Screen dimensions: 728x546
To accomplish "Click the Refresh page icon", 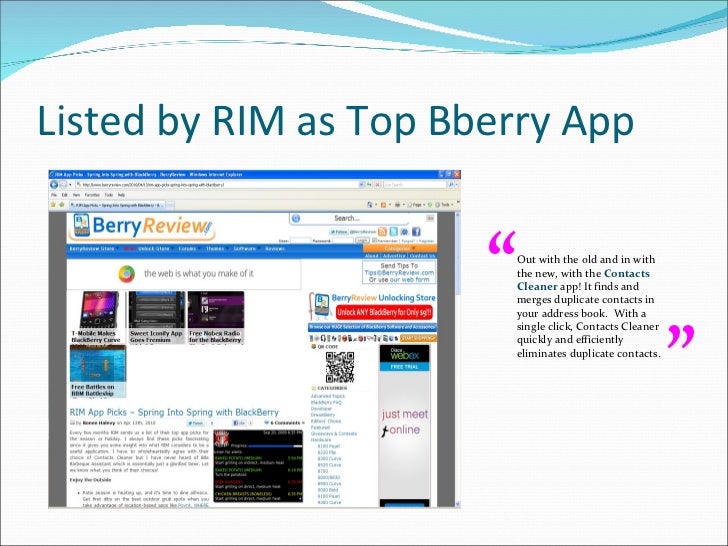I will pos(370,185).
